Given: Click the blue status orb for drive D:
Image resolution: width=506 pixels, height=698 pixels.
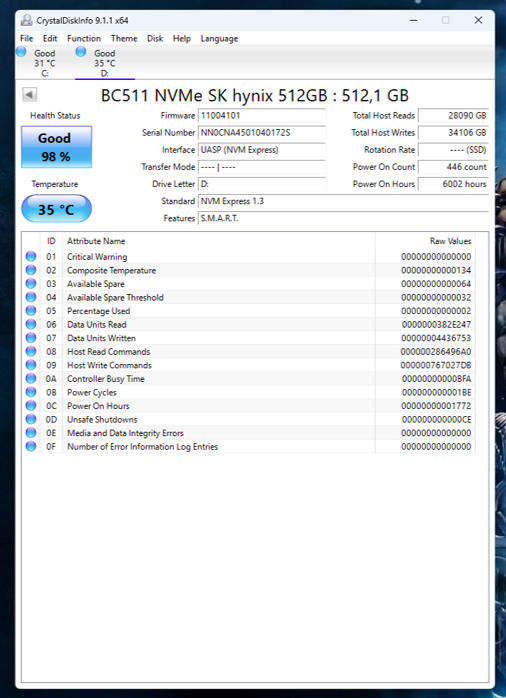Looking at the screenshot, I should 81,52.
